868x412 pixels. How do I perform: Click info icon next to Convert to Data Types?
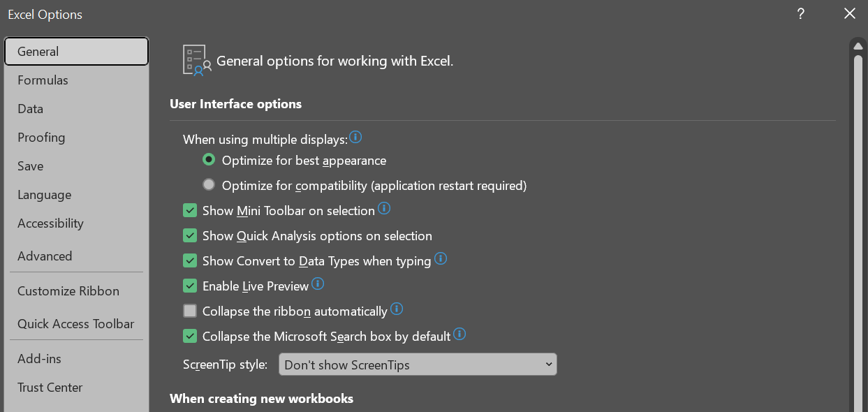coord(441,258)
